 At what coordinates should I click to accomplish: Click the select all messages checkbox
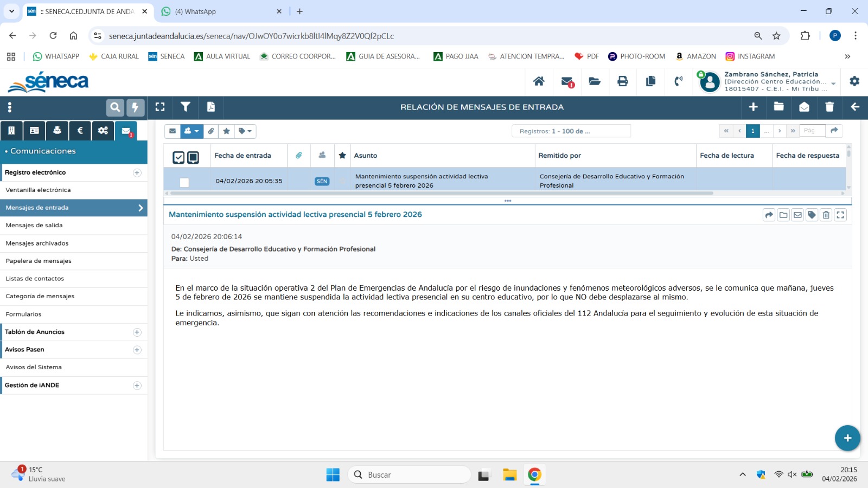[178, 157]
